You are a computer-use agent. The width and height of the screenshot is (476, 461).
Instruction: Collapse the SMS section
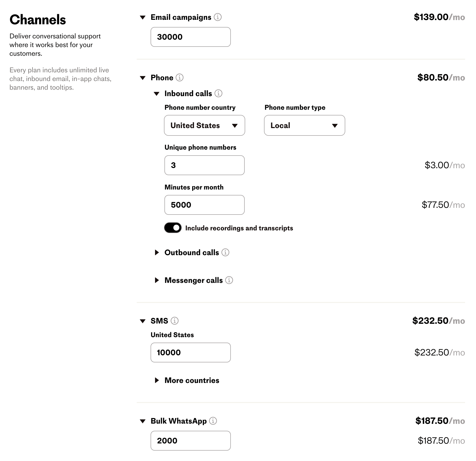(143, 321)
